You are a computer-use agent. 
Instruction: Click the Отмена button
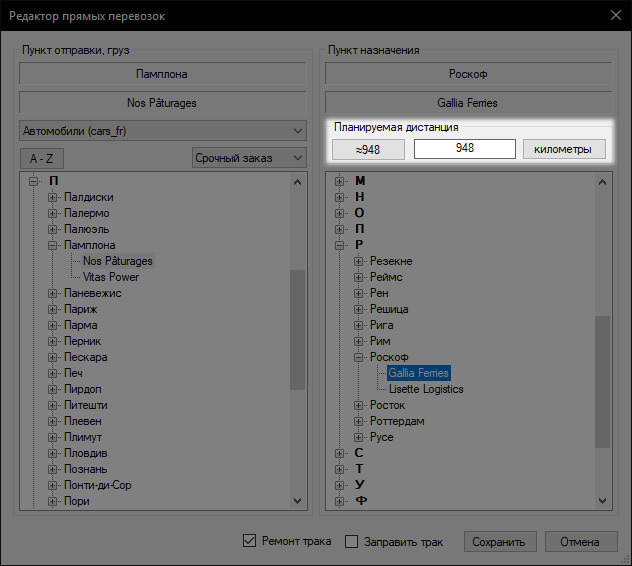(581, 541)
